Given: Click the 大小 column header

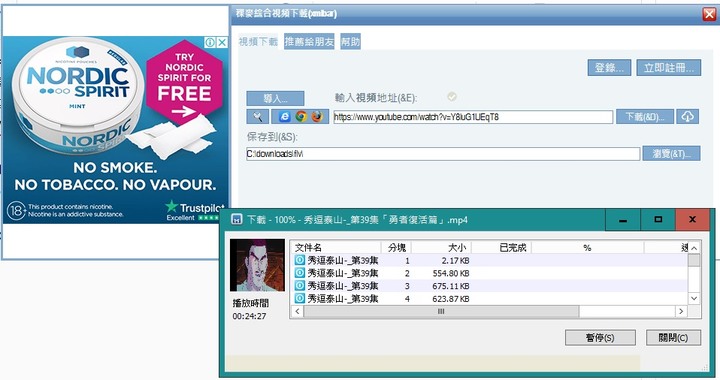Looking at the screenshot, I should pos(441,248).
